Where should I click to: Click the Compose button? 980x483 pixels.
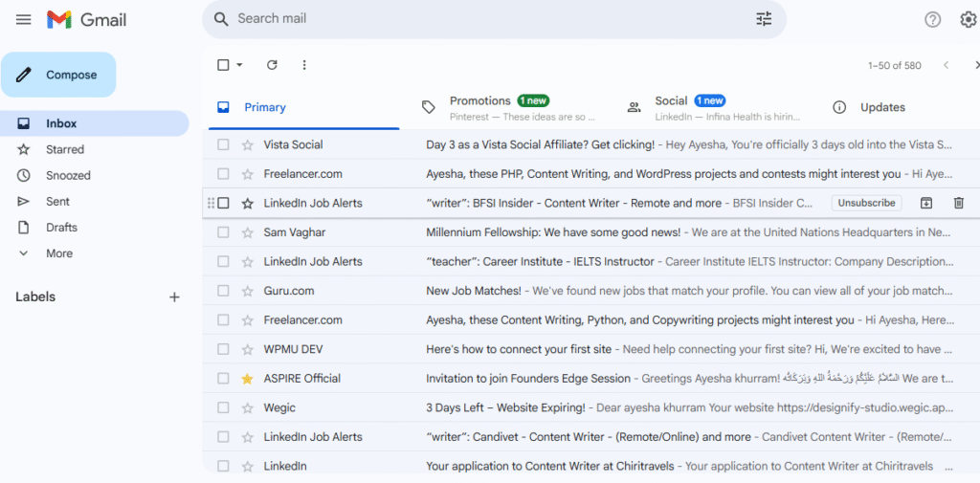[58, 75]
